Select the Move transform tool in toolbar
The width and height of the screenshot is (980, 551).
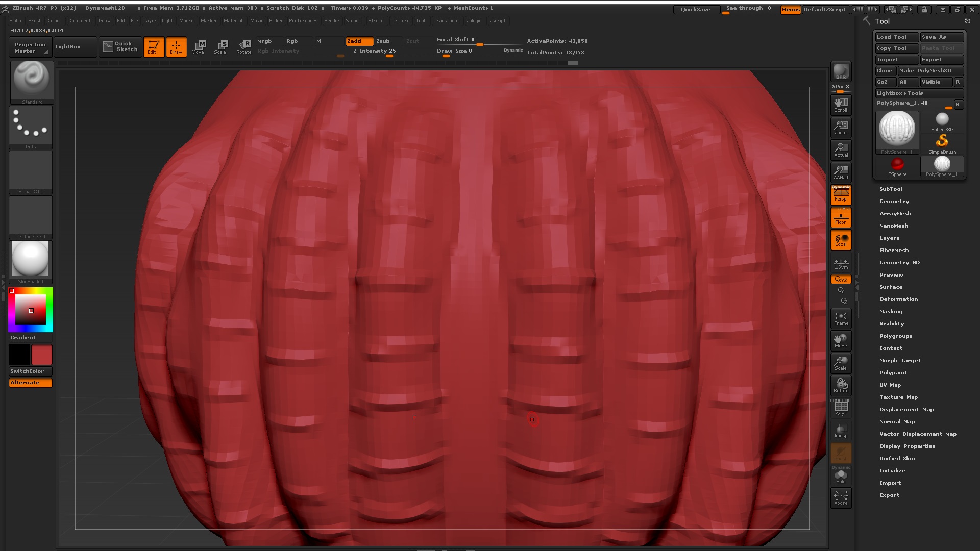point(198,46)
